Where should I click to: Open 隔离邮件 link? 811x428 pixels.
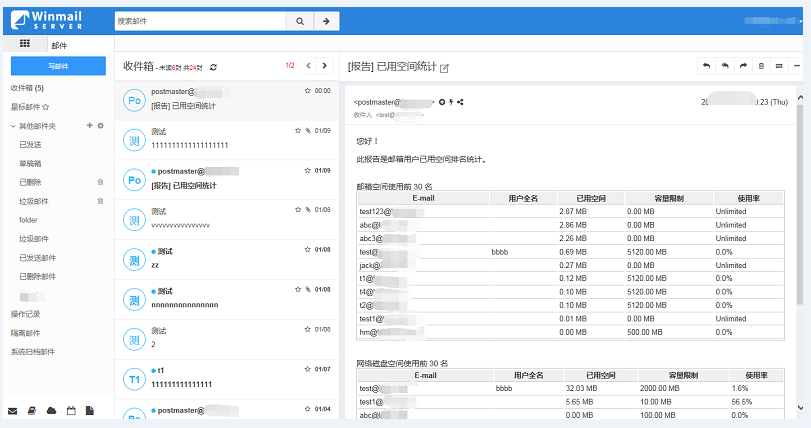25,333
